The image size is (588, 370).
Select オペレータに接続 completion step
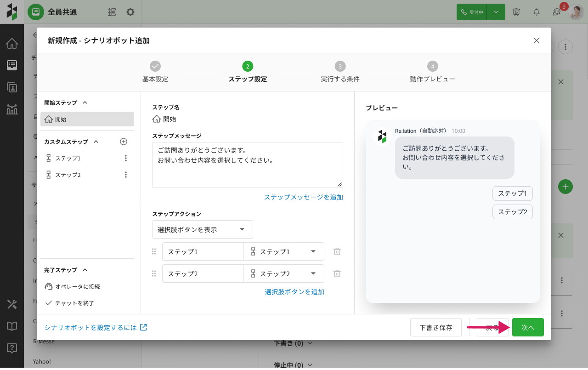[77, 286]
